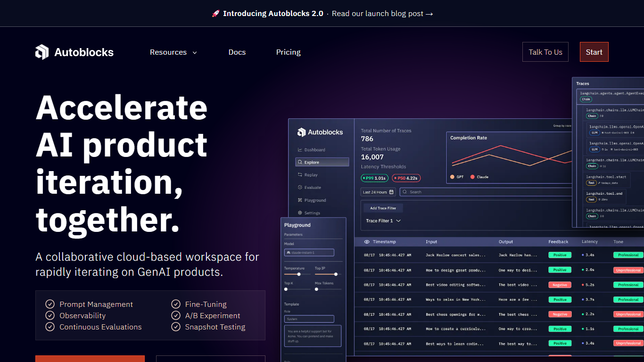Go to the Pricing page

coord(288,52)
